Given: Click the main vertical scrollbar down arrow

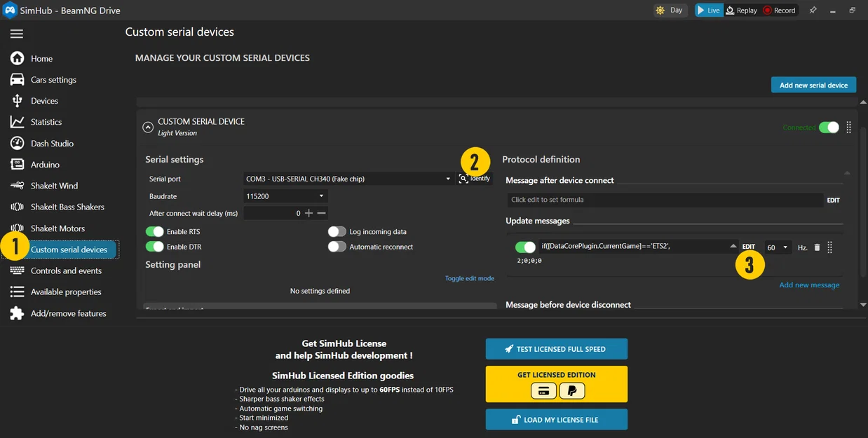Looking at the screenshot, I should coord(863,305).
